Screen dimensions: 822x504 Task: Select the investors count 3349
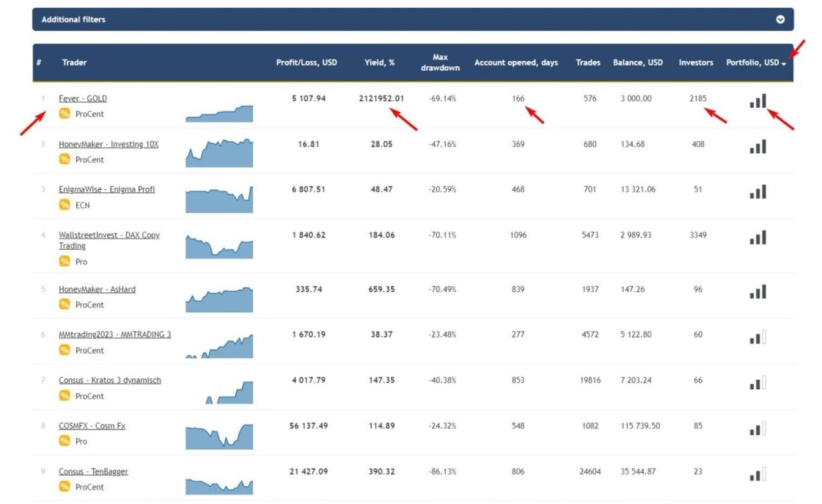(x=698, y=235)
